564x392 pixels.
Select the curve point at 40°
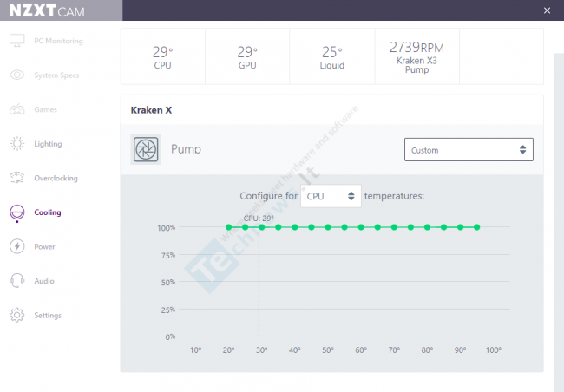pos(295,227)
